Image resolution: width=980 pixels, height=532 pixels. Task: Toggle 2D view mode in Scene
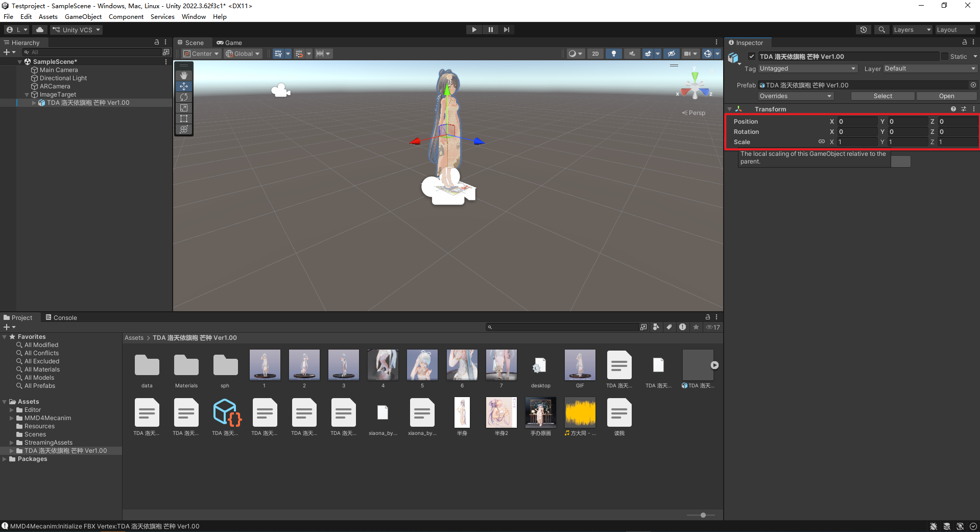pos(595,54)
